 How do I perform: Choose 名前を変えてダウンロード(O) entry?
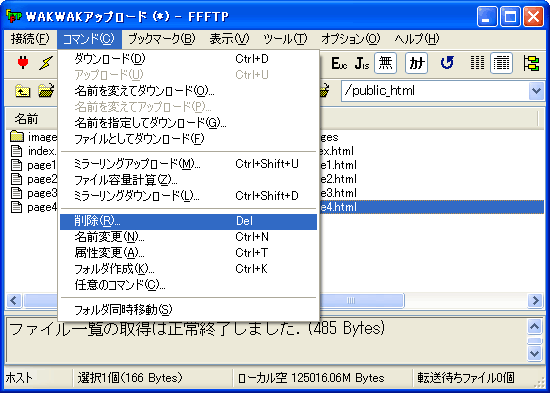click(189, 91)
